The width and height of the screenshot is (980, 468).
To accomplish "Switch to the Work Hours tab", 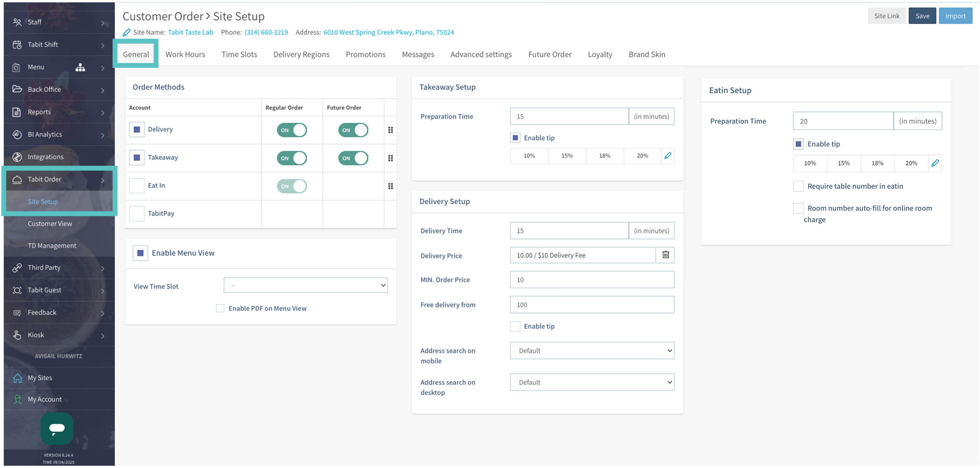I will point(185,54).
